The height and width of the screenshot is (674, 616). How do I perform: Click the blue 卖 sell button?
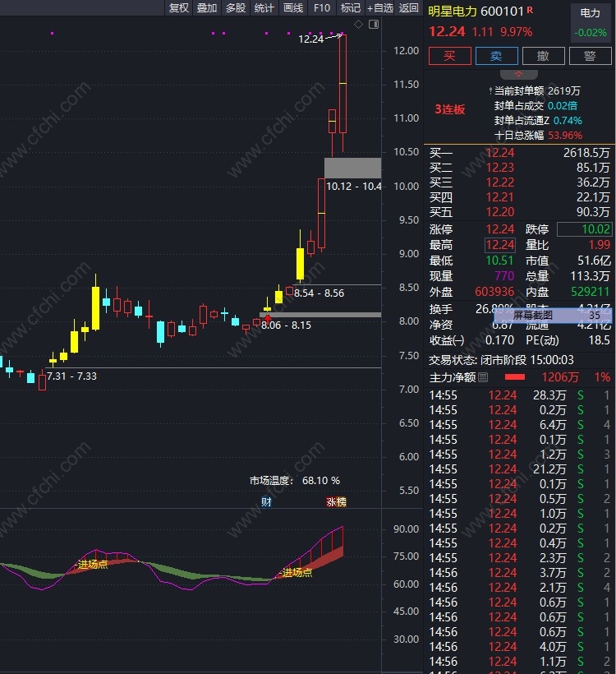(497, 56)
